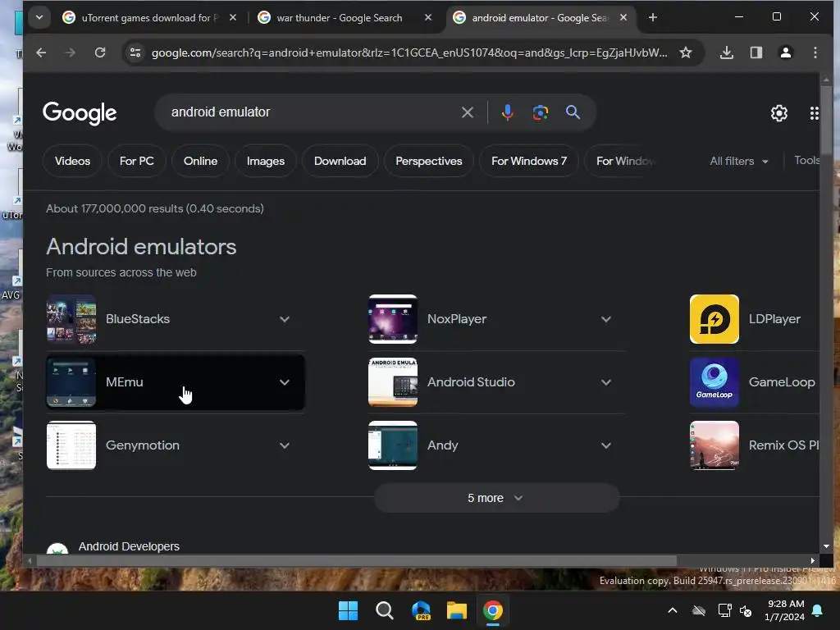
Task: Click the NoxPlayer thumbnail
Action: 393,319
